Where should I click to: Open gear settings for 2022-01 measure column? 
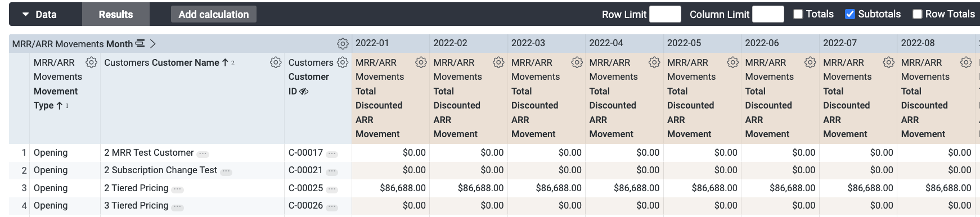[421, 62]
